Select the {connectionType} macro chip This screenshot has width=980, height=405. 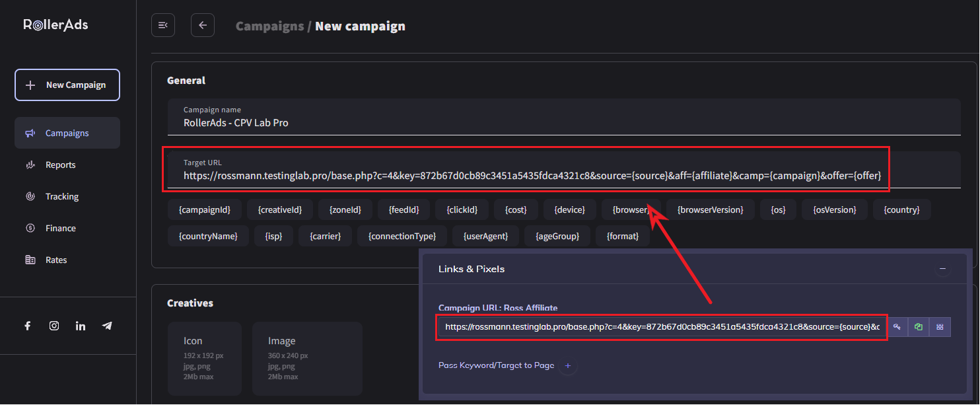tap(402, 236)
